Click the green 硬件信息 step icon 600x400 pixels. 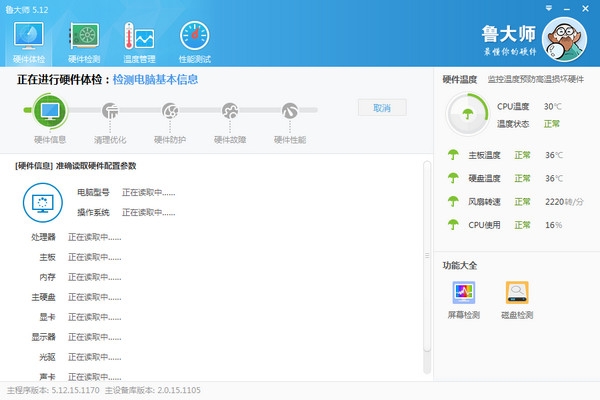click(x=49, y=110)
